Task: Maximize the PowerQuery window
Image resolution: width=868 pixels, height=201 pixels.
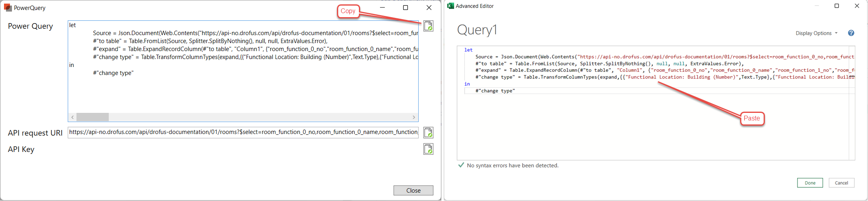Action: 406,8
